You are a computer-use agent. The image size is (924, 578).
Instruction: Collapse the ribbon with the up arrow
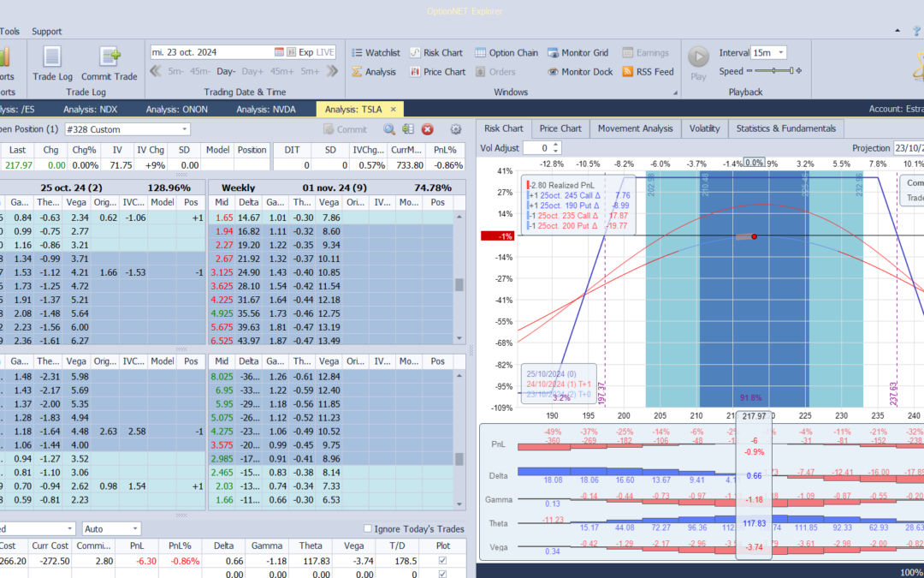pyautogui.click(x=897, y=31)
